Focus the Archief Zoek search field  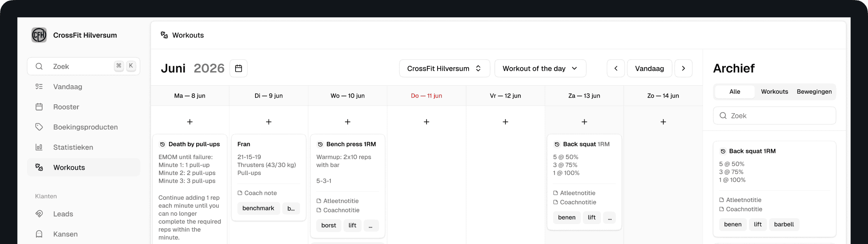click(775, 116)
